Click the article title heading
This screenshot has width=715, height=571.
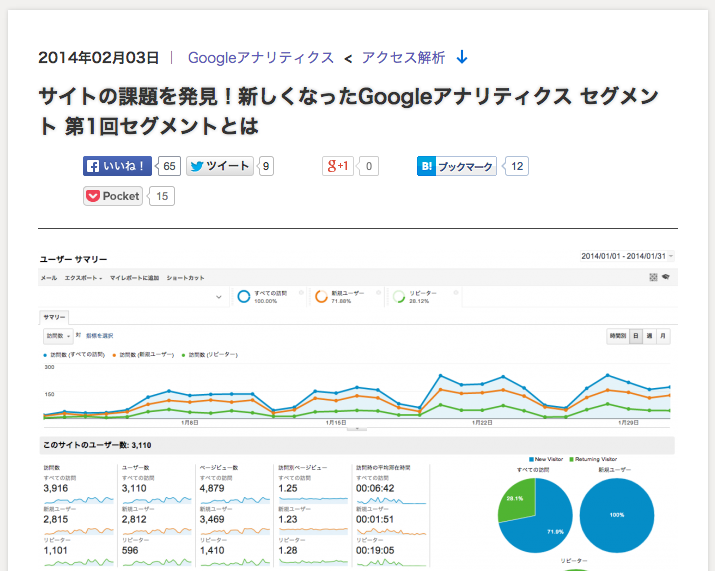click(349, 111)
